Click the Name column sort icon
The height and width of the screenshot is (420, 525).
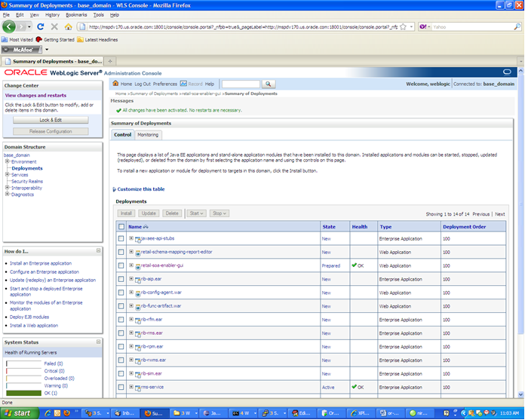point(146,227)
